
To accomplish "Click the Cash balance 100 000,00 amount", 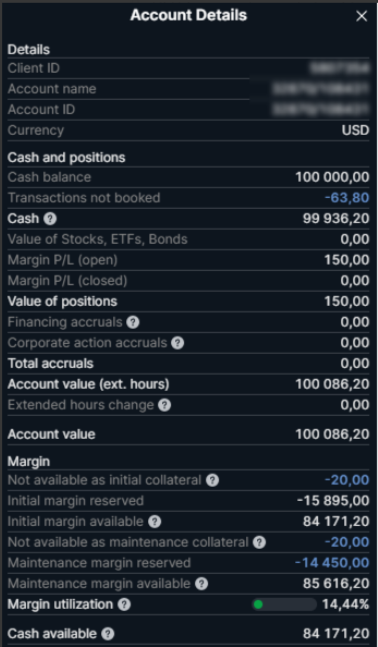I will click(333, 177).
